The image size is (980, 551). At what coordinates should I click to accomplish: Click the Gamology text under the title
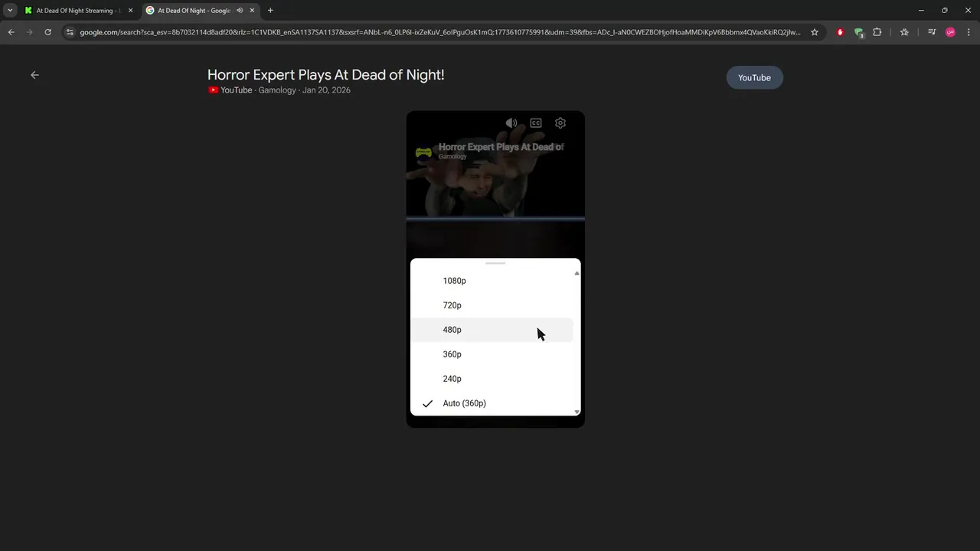click(x=277, y=90)
